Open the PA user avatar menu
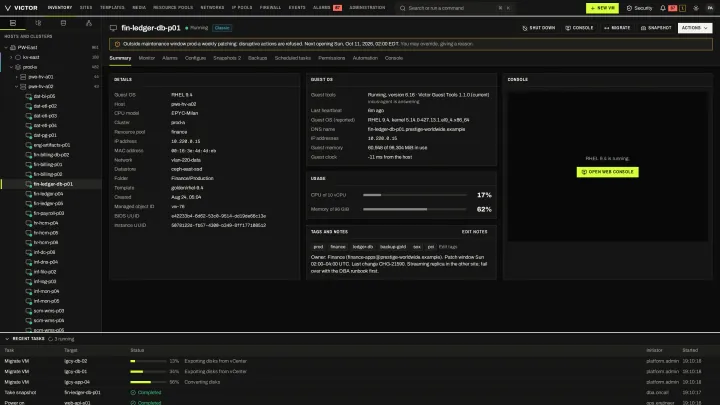The height and width of the screenshot is (405, 720). point(710,8)
